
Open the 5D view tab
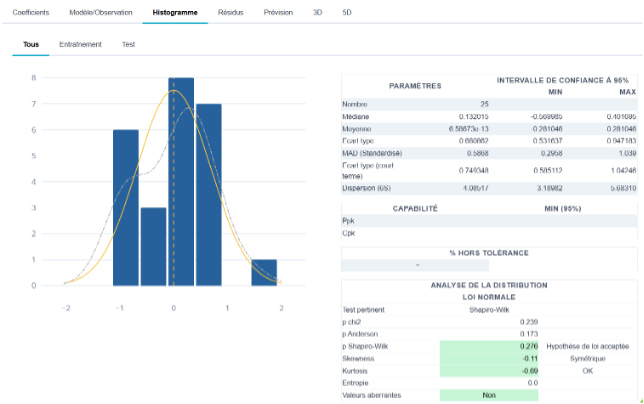(x=347, y=12)
